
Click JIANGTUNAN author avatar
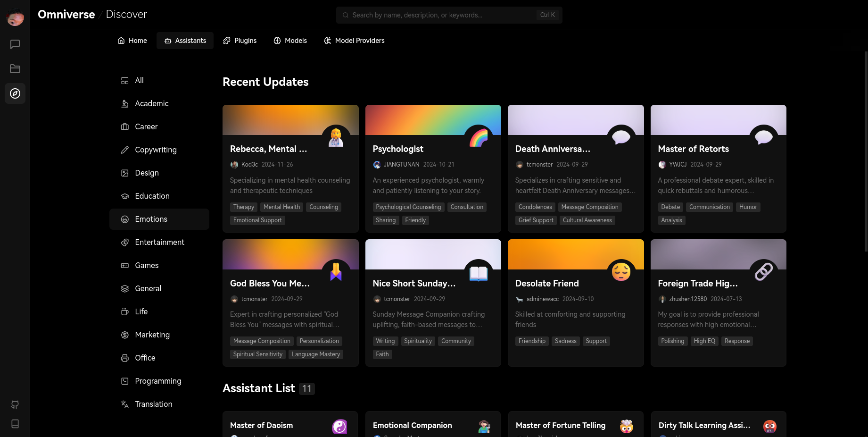[x=377, y=165]
